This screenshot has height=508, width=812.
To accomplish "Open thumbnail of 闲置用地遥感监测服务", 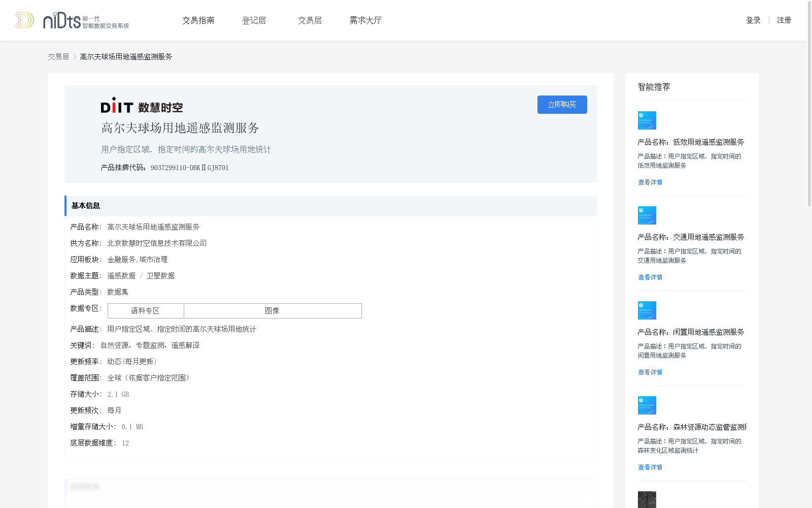I will click(647, 310).
